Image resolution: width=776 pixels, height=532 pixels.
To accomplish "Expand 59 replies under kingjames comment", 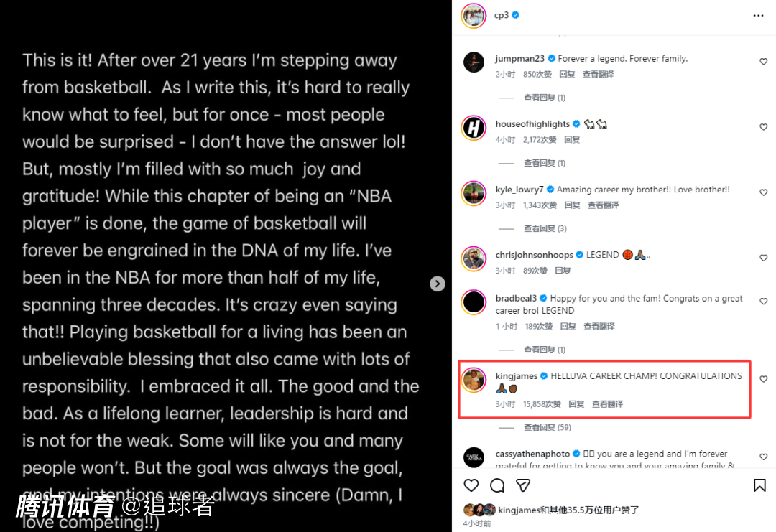I will [547, 427].
